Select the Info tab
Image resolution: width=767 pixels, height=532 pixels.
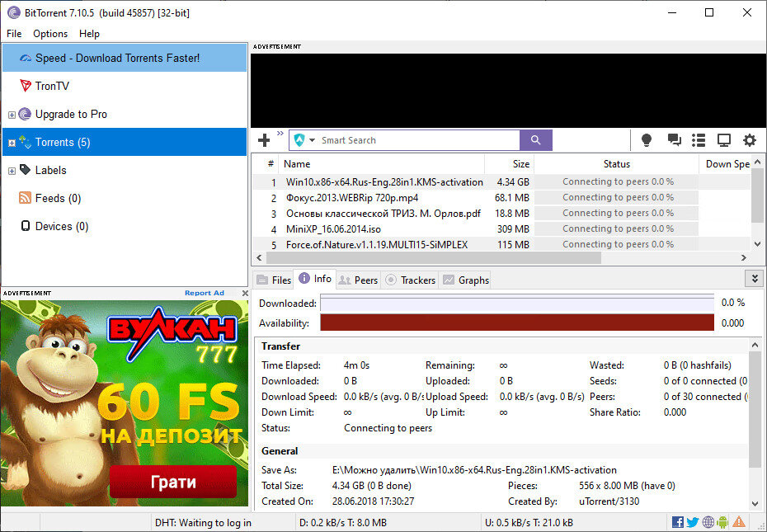(315, 279)
